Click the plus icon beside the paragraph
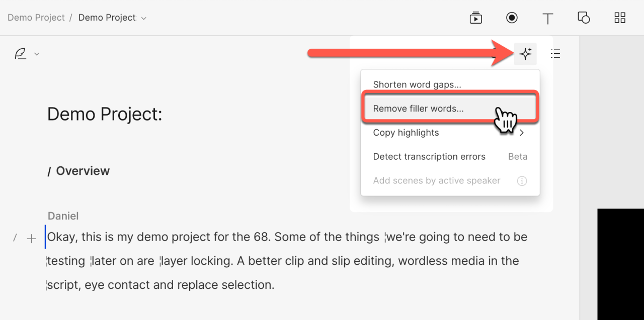Viewport: 644px width, 320px height. [31, 239]
